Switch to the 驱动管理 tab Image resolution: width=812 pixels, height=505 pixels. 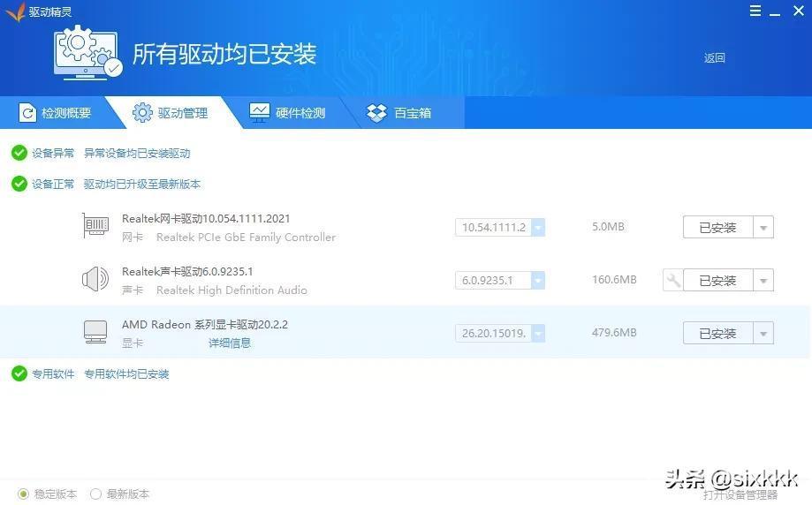coord(173,113)
